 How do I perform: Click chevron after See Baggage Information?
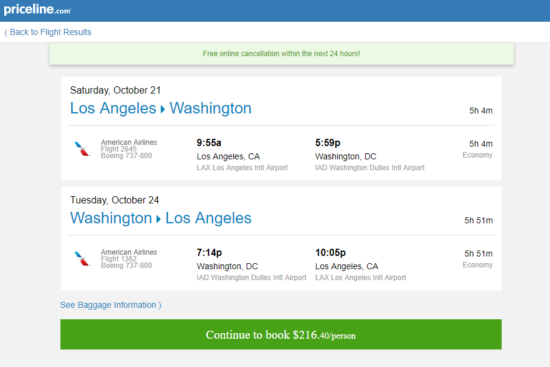[x=160, y=306]
